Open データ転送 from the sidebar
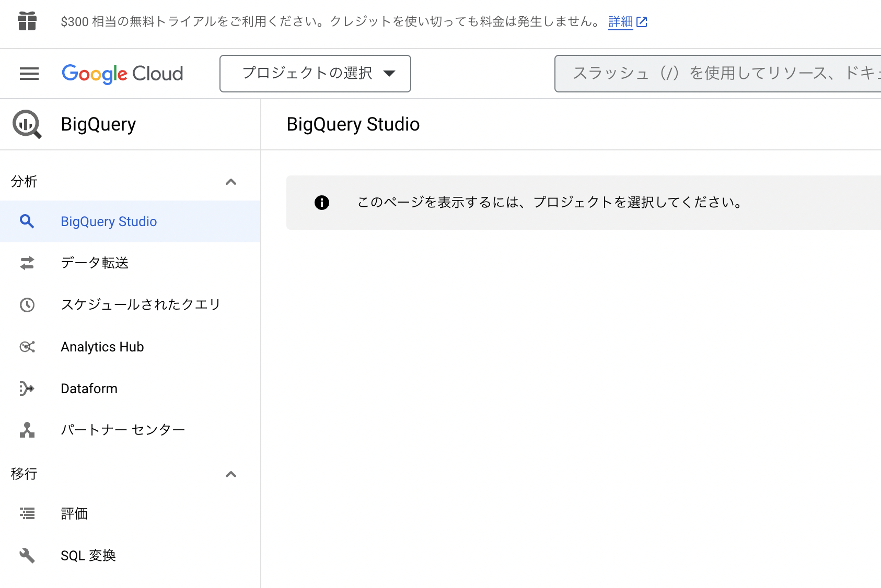Viewport: 881px width, 588px height. (130, 263)
